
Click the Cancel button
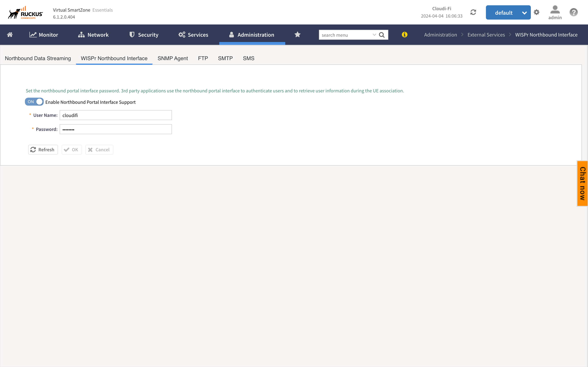click(x=99, y=149)
